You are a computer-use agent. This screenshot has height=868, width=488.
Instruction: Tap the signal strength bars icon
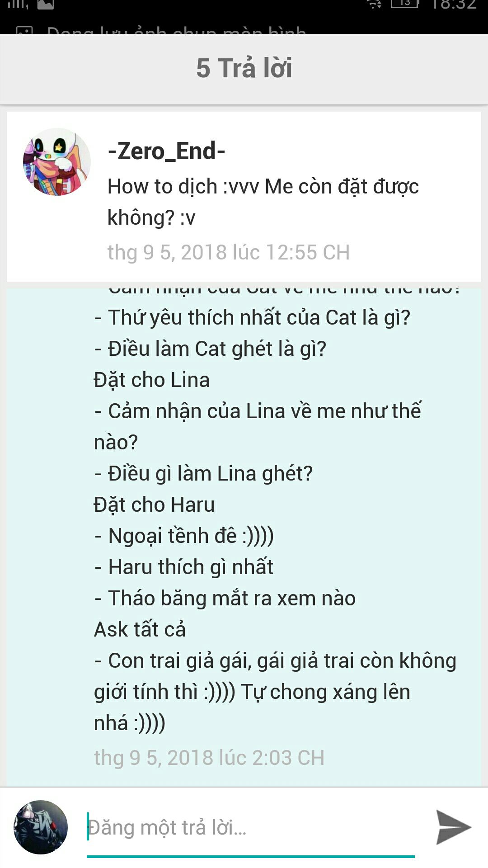coord(18,5)
